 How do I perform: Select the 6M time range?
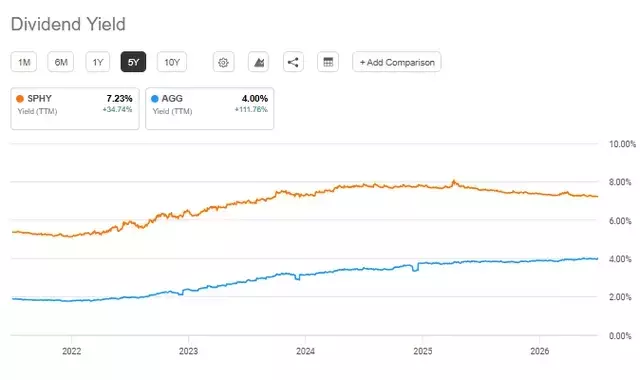pyautogui.click(x=61, y=62)
